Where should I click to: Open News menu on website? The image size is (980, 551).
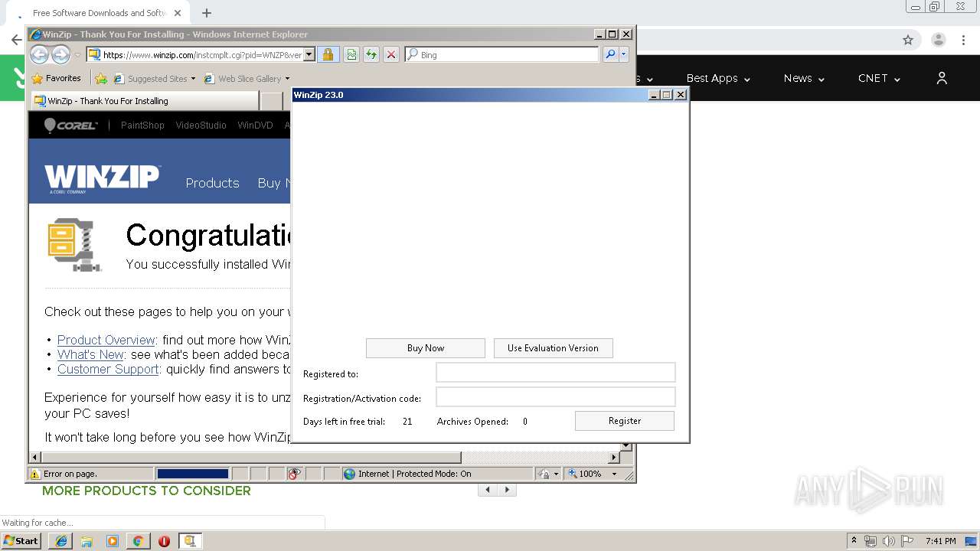(804, 78)
